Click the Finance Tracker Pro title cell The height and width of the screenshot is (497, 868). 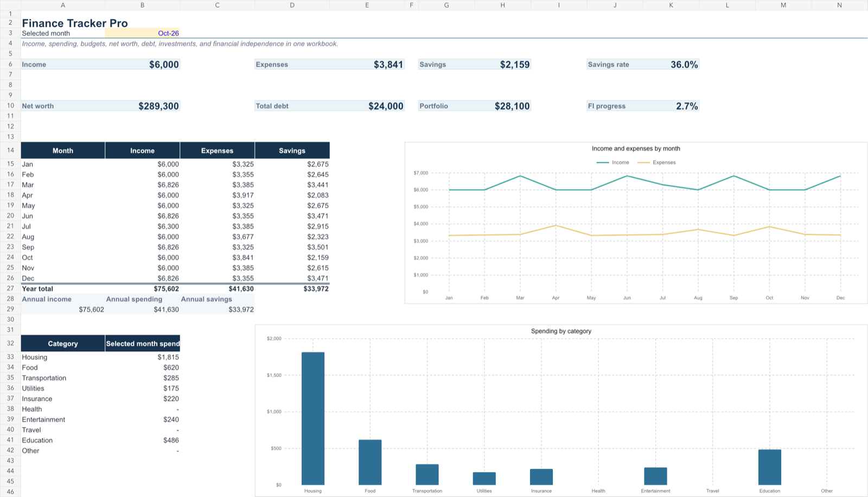75,23
